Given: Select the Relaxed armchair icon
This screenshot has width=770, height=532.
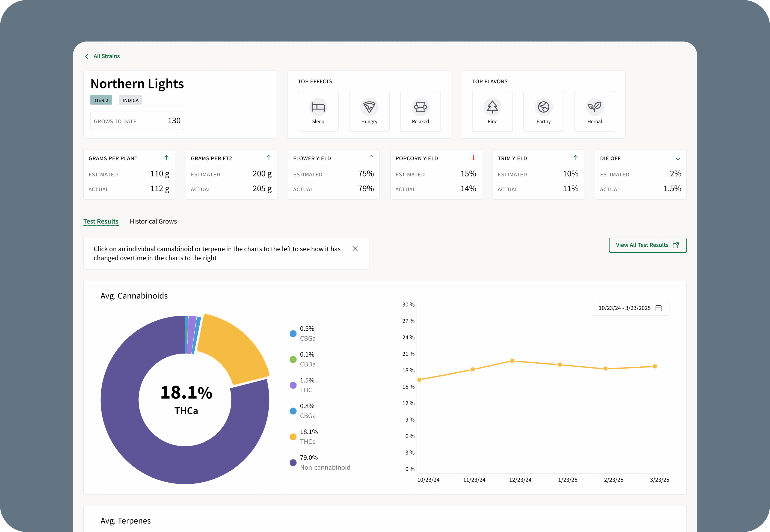Looking at the screenshot, I should coord(420,107).
